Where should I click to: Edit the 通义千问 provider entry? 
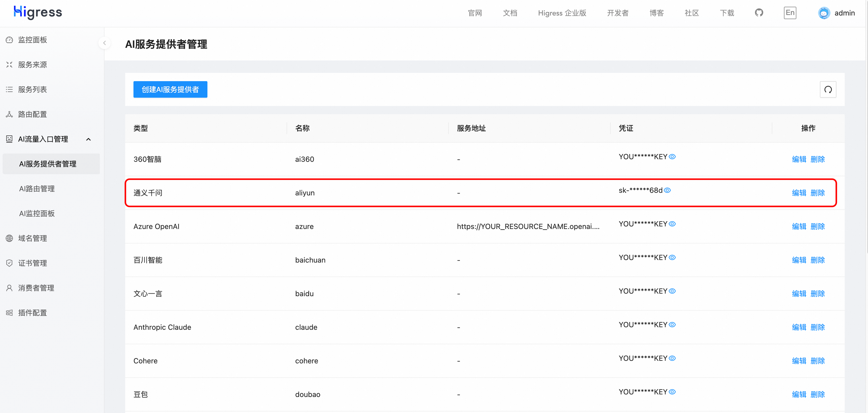pyautogui.click(x=799, y=193)
